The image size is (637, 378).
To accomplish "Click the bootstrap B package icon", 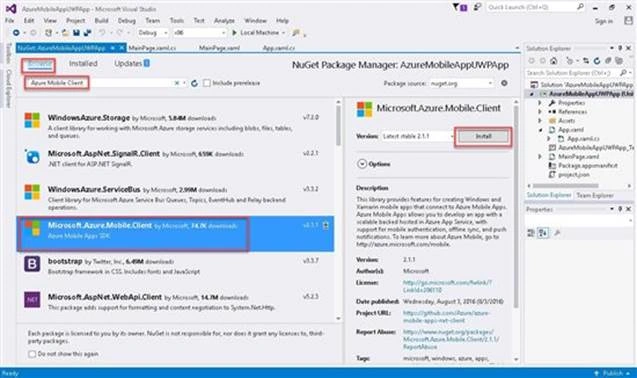I will pos(32,264).
